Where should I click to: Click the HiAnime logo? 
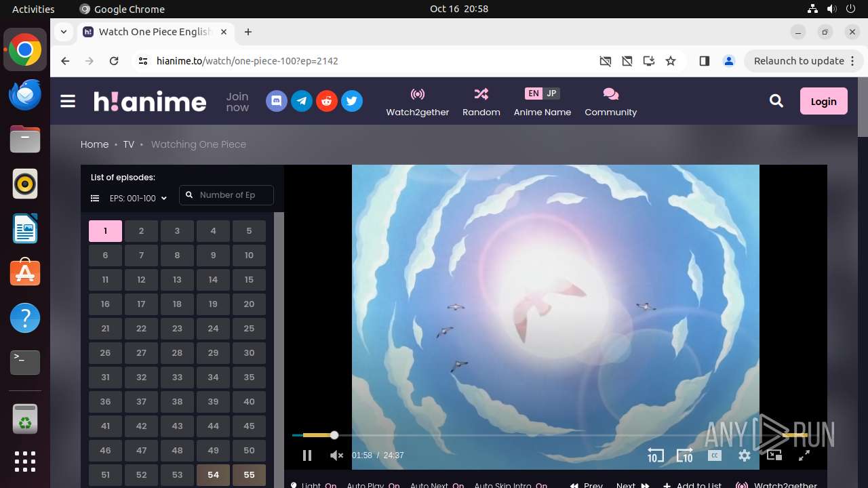coord(150,102)
